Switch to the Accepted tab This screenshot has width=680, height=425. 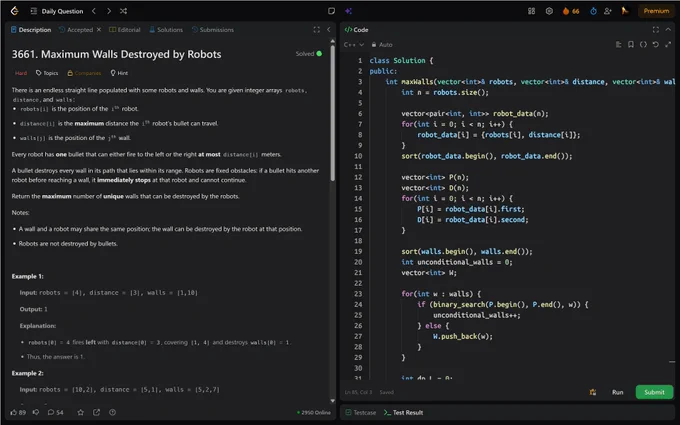pyautogui.click(x=76, y=29)
